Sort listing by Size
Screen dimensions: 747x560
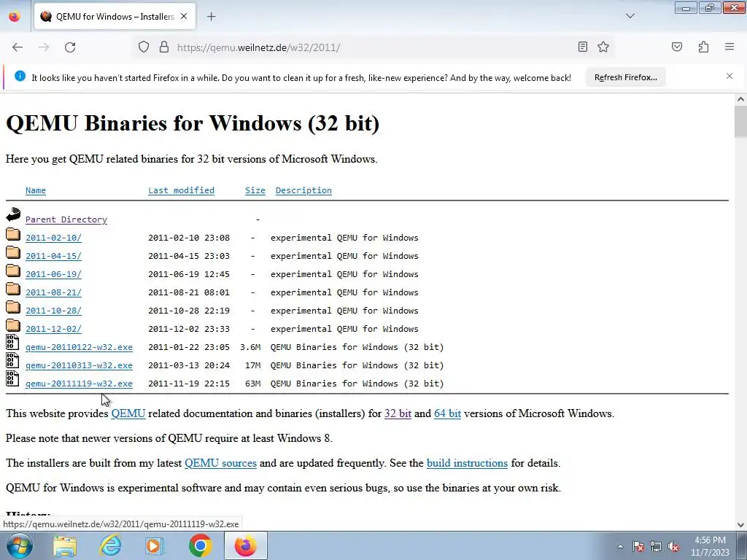click(255, 190)
